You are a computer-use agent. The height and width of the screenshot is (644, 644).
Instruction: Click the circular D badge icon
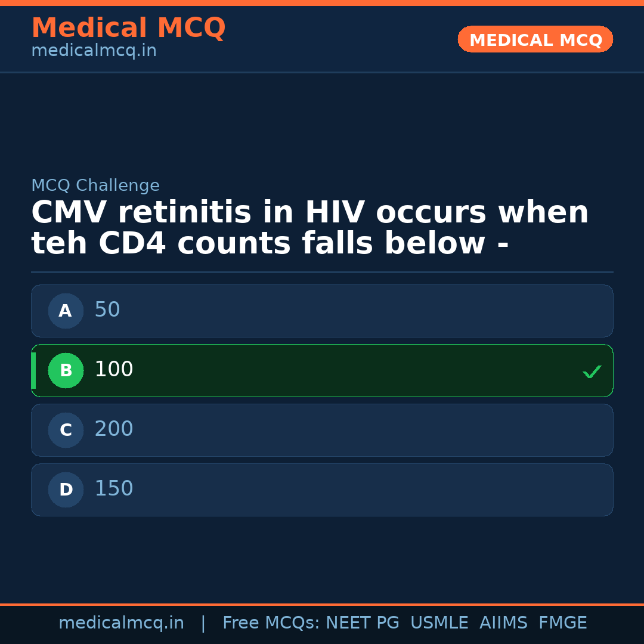point(66,490)
